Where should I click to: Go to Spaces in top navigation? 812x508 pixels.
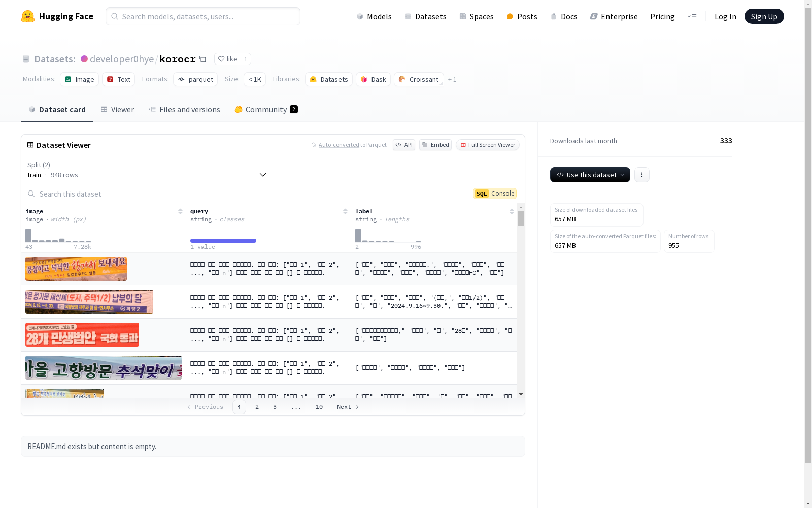pyautogui.click(x=477, y=16)
